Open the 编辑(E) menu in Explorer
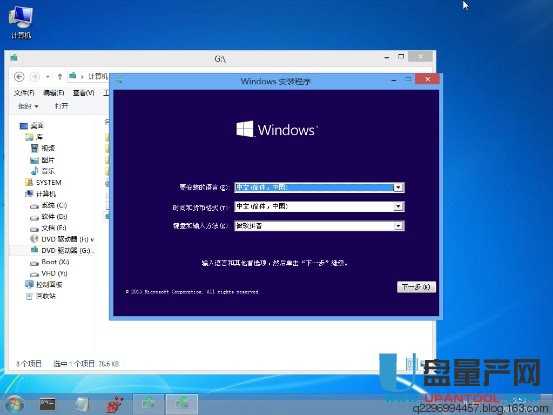This screenshot has height=415, width=553. 54,93
